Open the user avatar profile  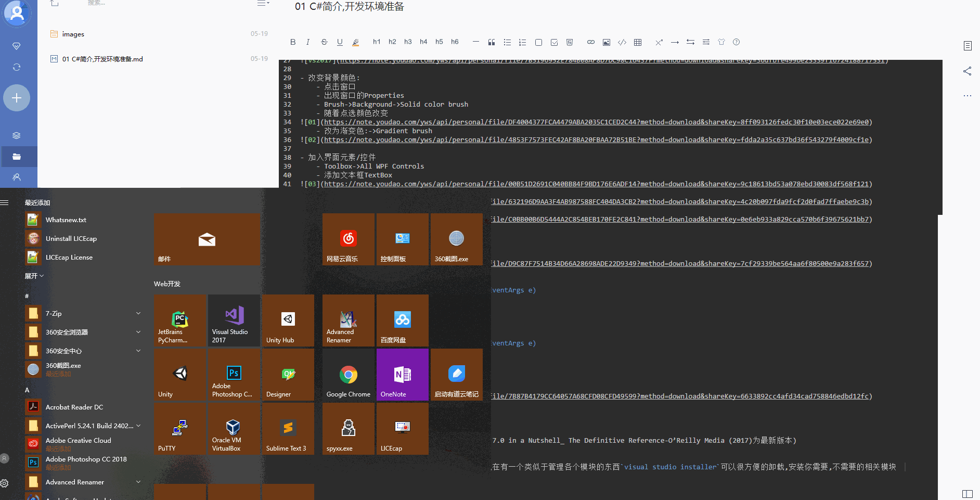(17, 13)
